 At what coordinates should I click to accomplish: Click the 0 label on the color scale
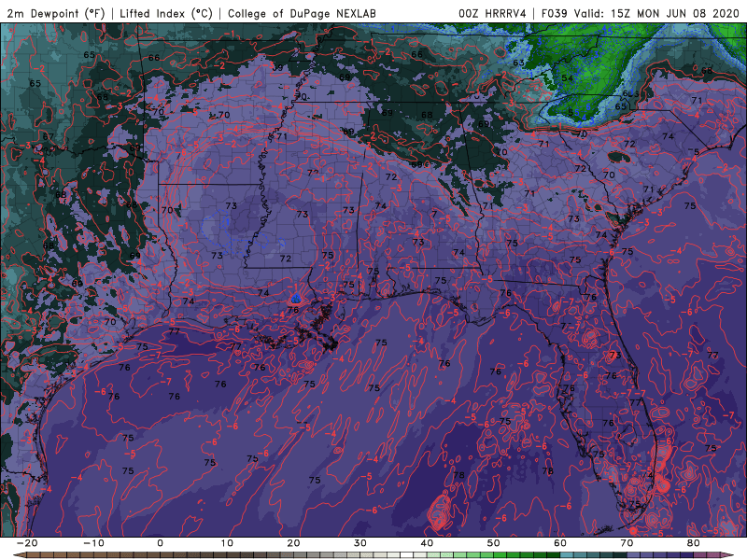160,543
